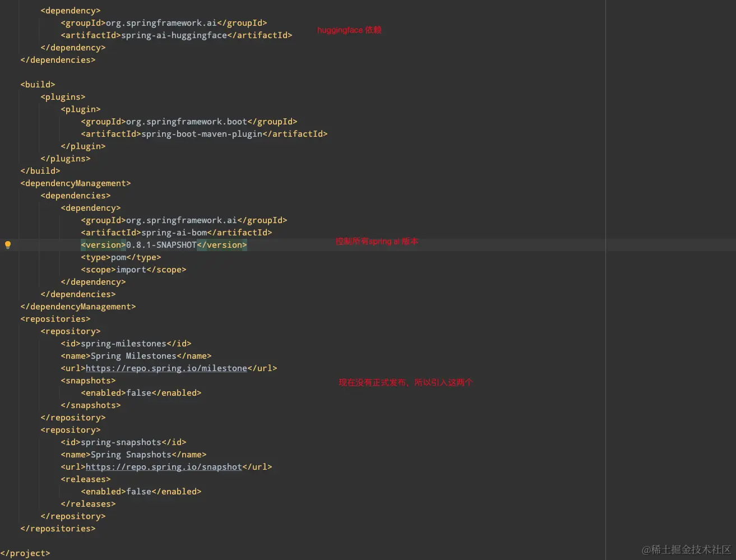Click the closing </plugin> tag

tap(83, 146)
